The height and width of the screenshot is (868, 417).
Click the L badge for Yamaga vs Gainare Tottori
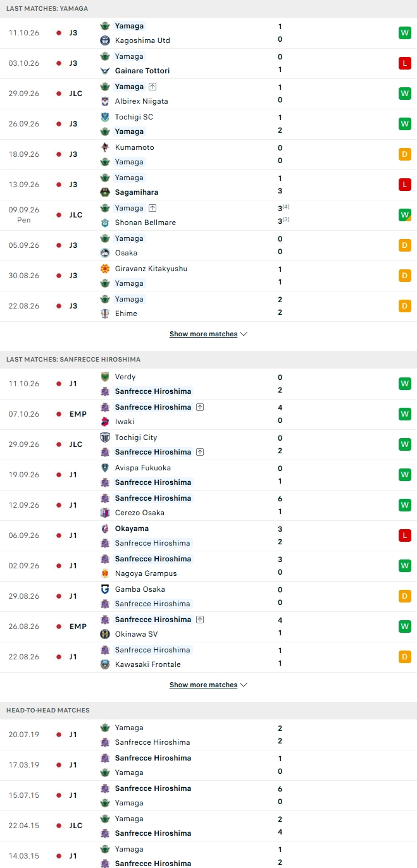pos(405,63)
